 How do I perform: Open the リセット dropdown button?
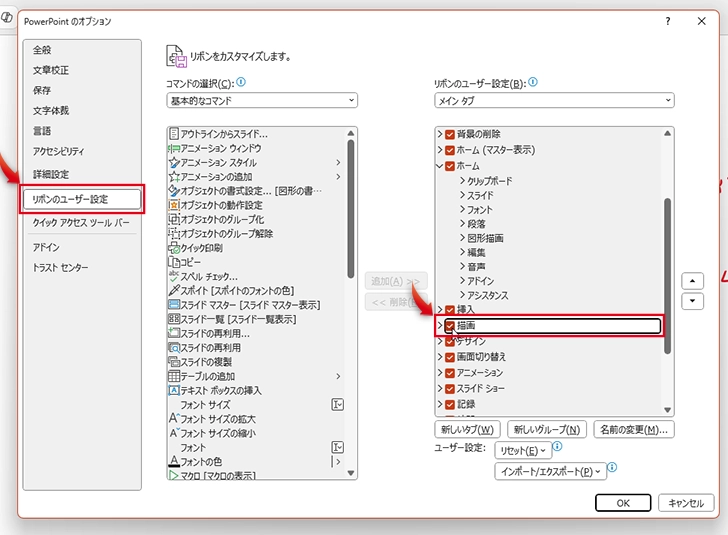(x=523, y=450)
